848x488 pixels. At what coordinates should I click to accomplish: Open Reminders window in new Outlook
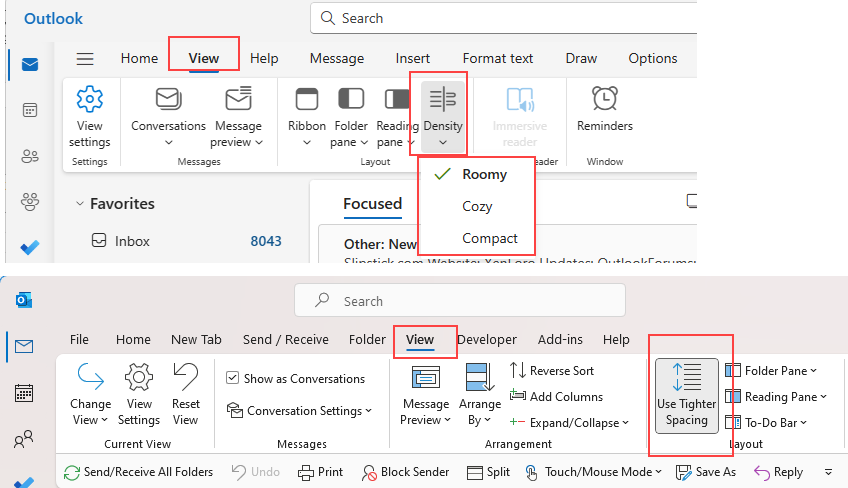point(605,109)
